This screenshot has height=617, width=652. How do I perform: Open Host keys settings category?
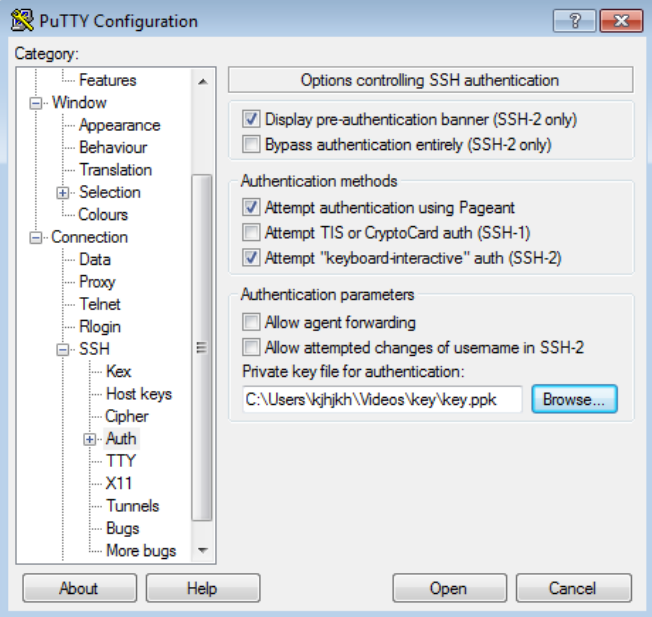point(139,394)
